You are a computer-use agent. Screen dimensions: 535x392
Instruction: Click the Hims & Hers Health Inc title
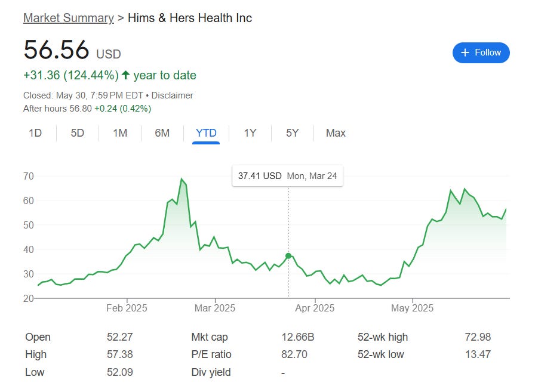click(190, 18)
